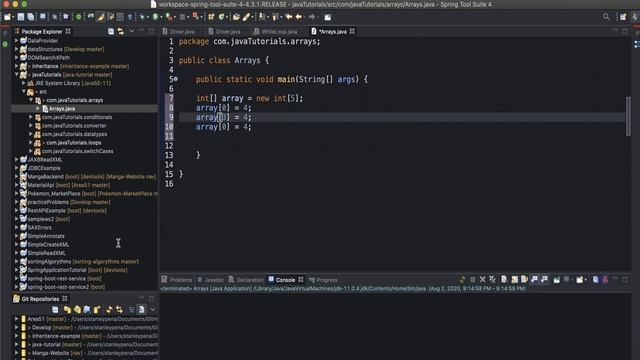The image size is (640, 360).
Task: Toggle show console on standard out change
Action: 534,280
